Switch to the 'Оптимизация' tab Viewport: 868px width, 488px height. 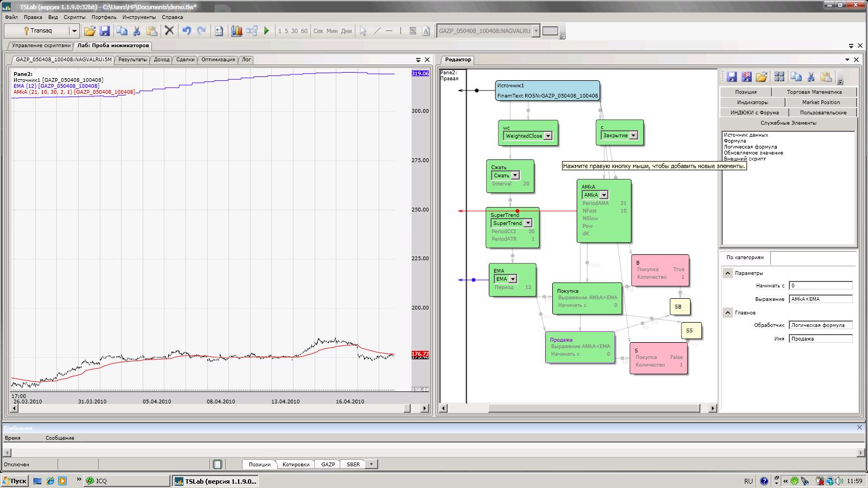218,60
